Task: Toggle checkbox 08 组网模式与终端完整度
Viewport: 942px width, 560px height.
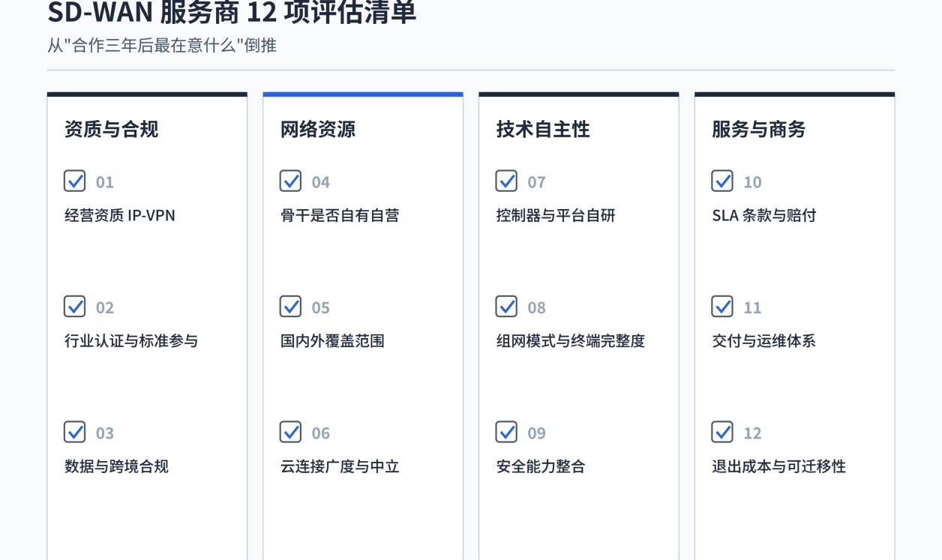Action: coord(507,307)
